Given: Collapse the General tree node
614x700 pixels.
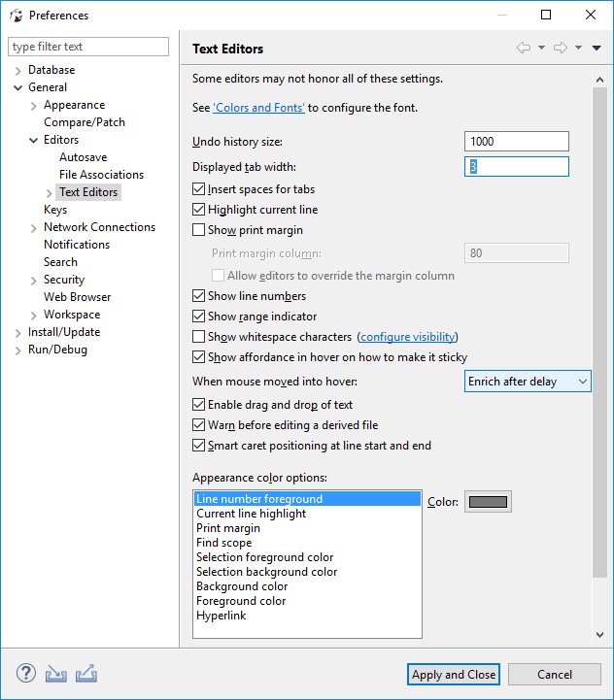Looking at the screenshot, I should pos(17,87).
